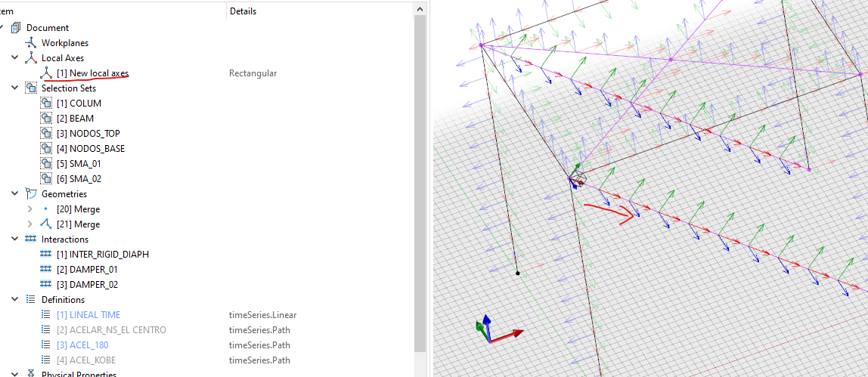Click the Geometries folder icon
Viewport: 868px width, 377px height.
(x=31, y=193)
